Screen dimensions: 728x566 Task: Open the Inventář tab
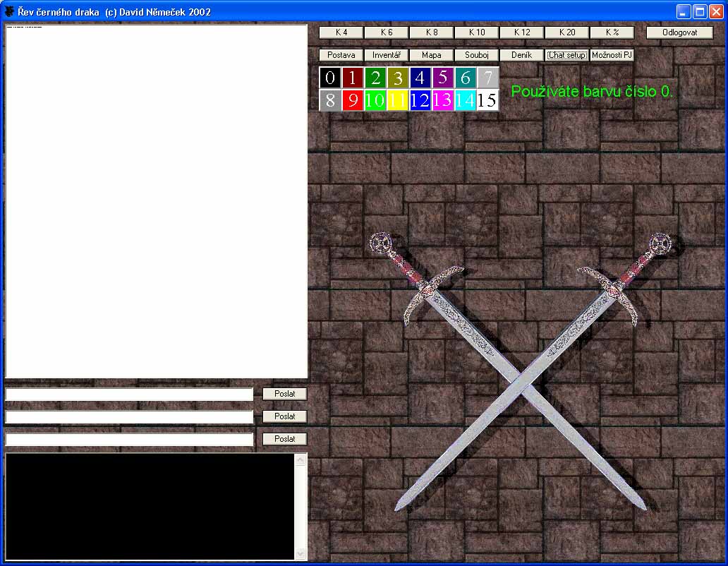pyautogui.click(x=387, y=55)
